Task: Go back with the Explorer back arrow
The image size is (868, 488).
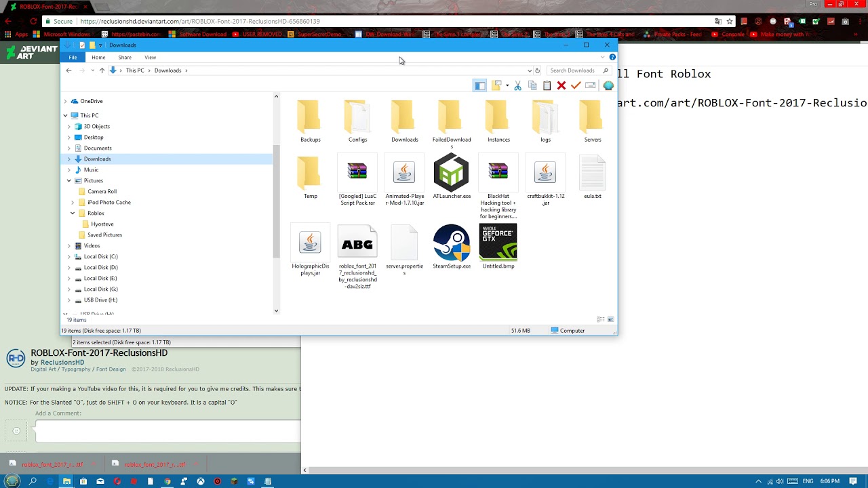Action: click(68, 70)
